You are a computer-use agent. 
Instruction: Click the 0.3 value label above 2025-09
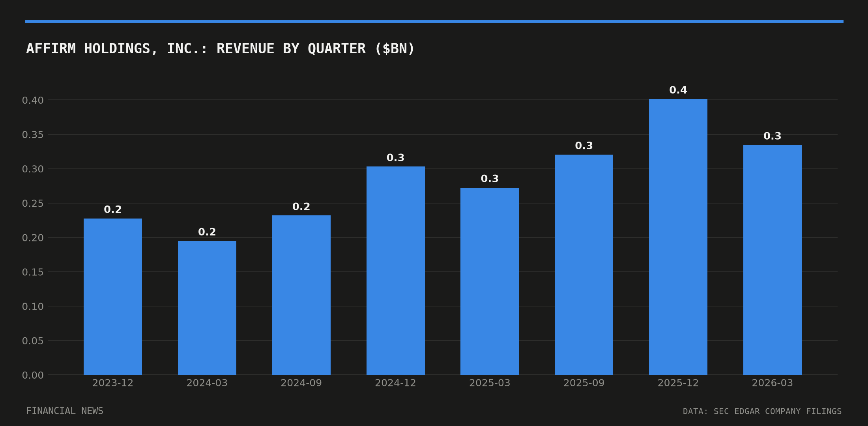tap(584, 146)
